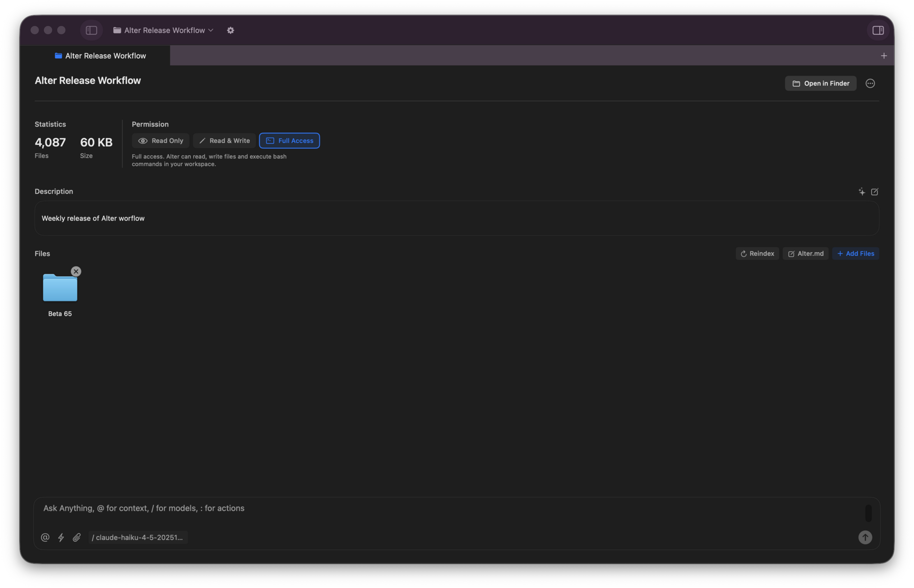
Task: Switch to Alter Release Workflow tab
Action: click(x=100, y=56)
